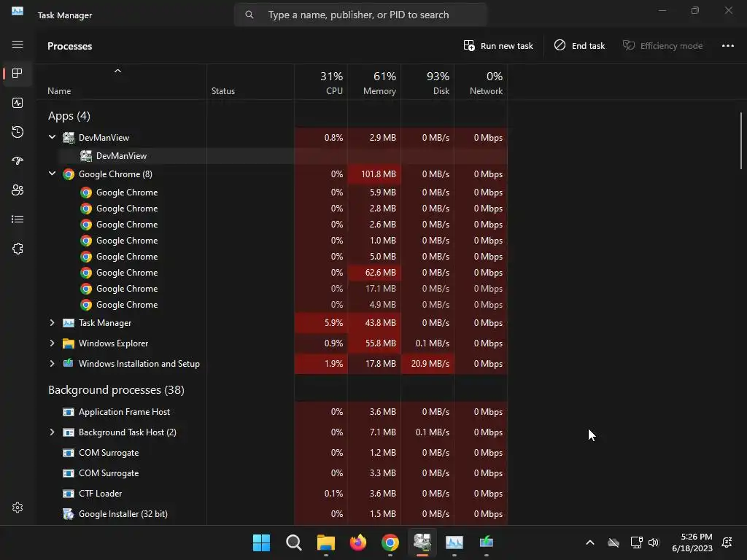Open Startup apps page icon
747x560 pixels.
point(18,161)
